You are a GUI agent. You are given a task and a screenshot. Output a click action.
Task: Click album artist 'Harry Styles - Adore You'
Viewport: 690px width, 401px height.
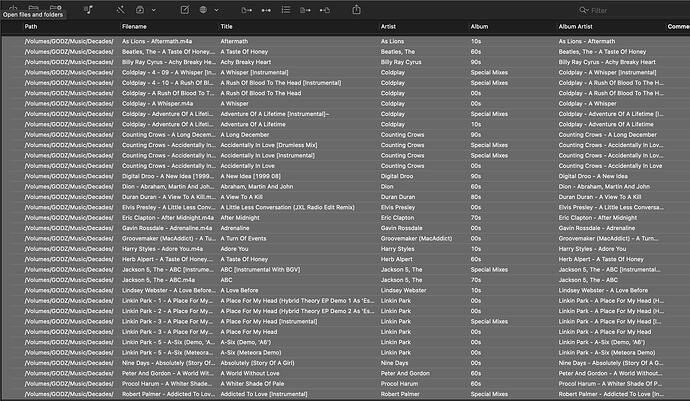[592, 249]
